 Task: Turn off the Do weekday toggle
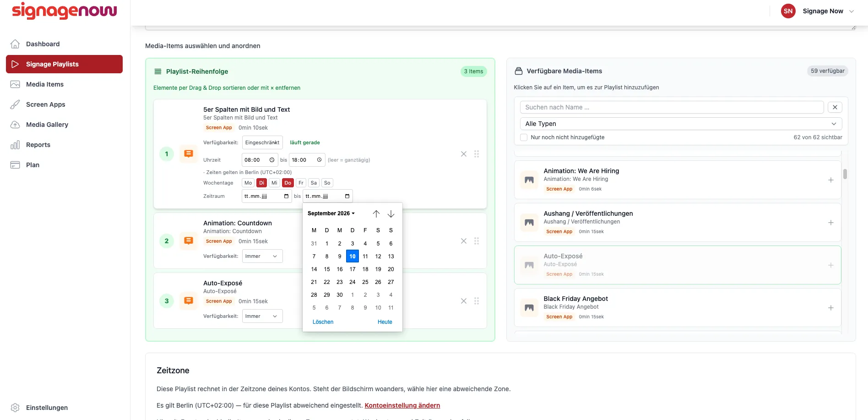point(288,183)
